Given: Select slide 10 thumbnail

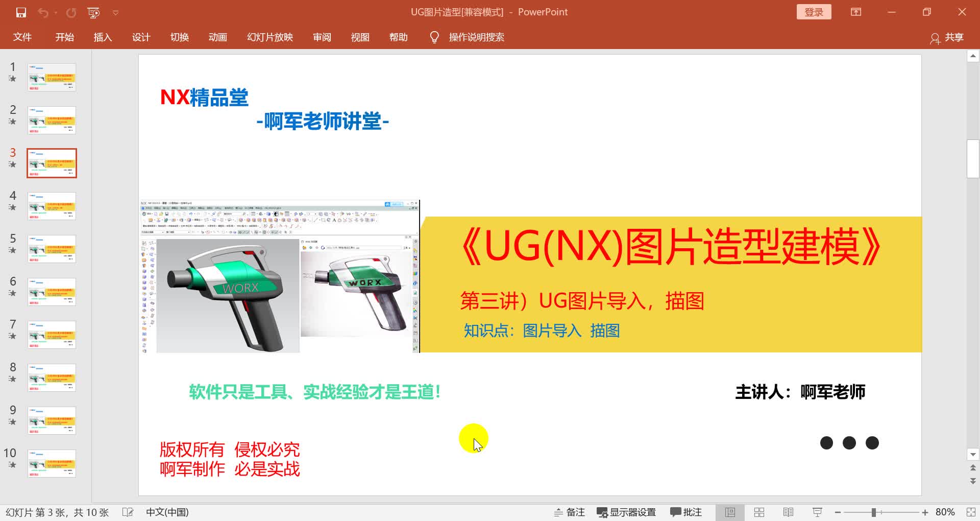Looking at the screenshot, I should 52,463.
